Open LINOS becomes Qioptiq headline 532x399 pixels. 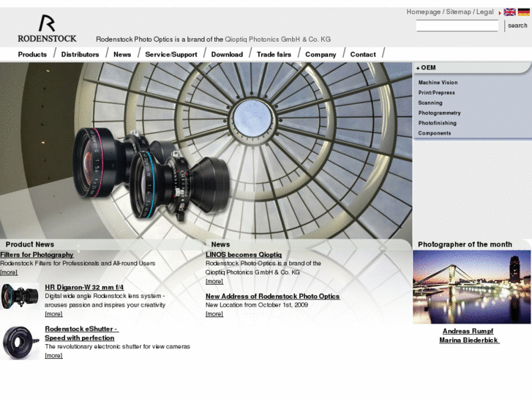click(x=244, y=255)
